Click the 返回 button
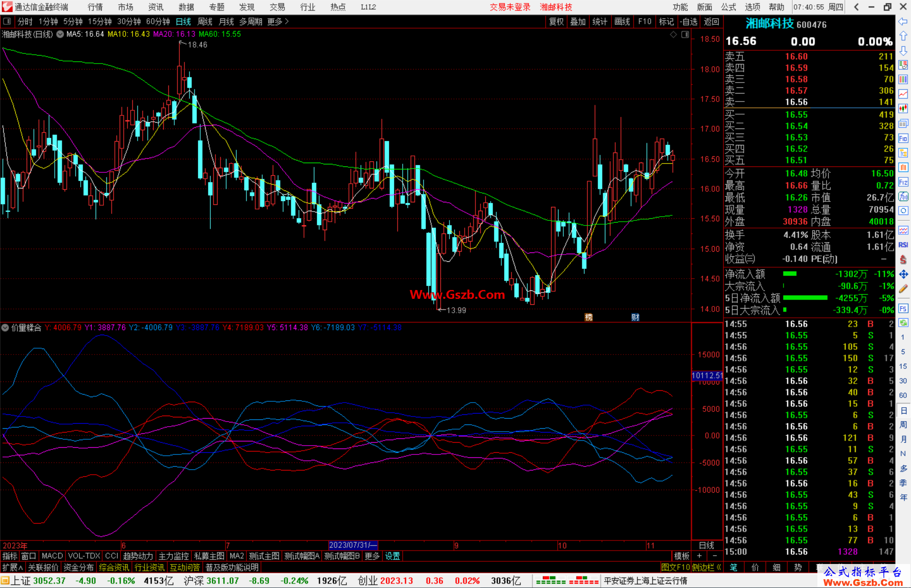Screen dimensions: 911x588 click(711, 21)
